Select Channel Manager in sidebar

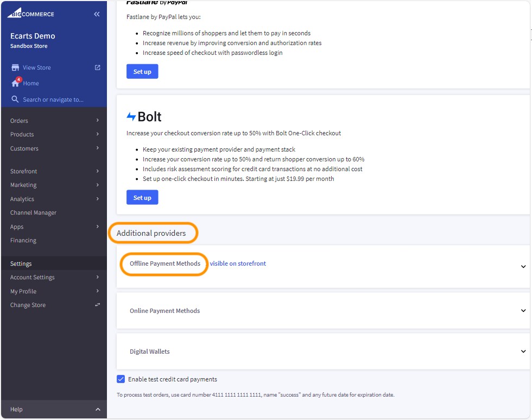click(33, 212)
